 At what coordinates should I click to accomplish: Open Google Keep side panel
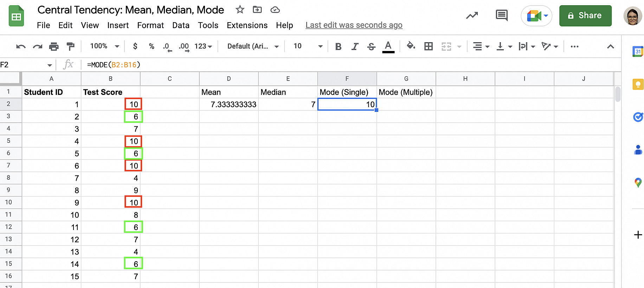pyautogui.click(x=638, y=84)
